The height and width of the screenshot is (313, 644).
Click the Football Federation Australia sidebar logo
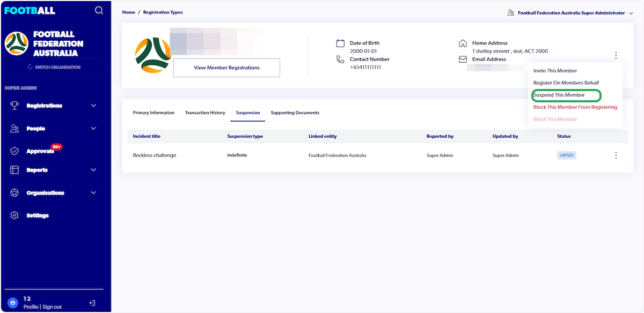pyautogui.click(x=17, y=44)
